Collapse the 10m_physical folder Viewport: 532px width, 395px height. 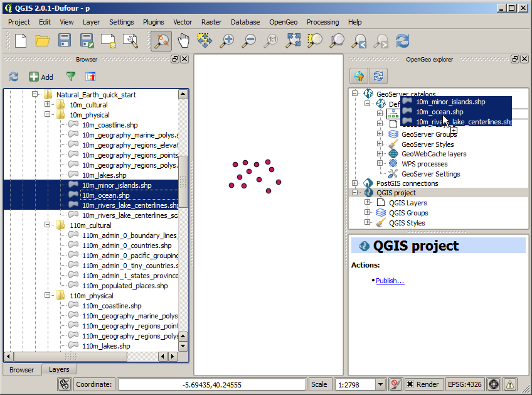(x=47, y=115)
